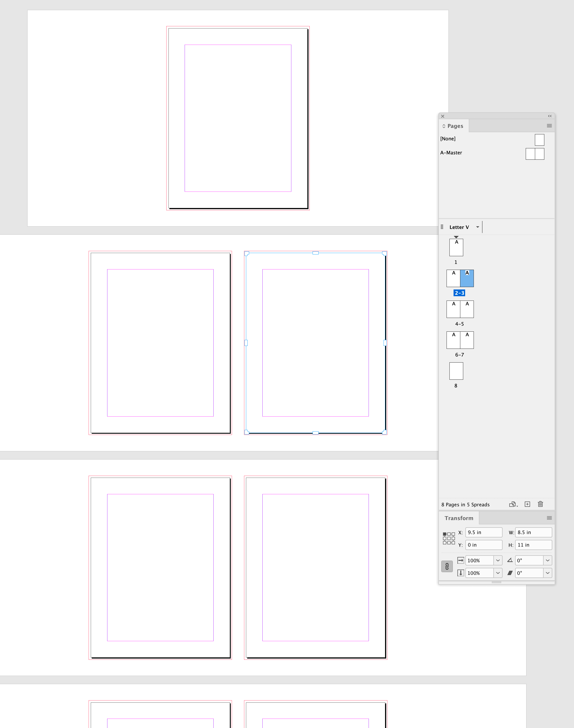Click the Create New Page icon
This screenshot has height=728, width=574.
(527, 504)
